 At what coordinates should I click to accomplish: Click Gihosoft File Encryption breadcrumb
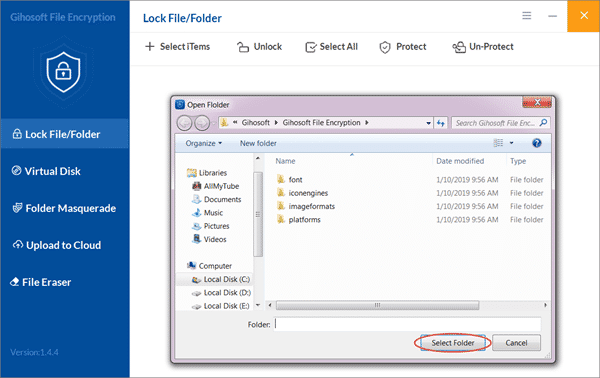(321, 122)
